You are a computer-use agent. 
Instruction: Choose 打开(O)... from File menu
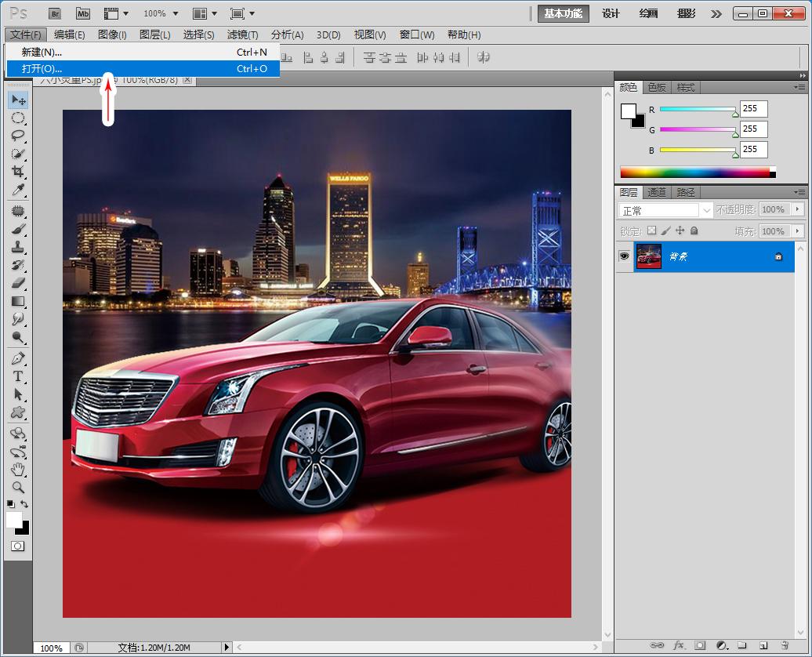click(143, 68)
